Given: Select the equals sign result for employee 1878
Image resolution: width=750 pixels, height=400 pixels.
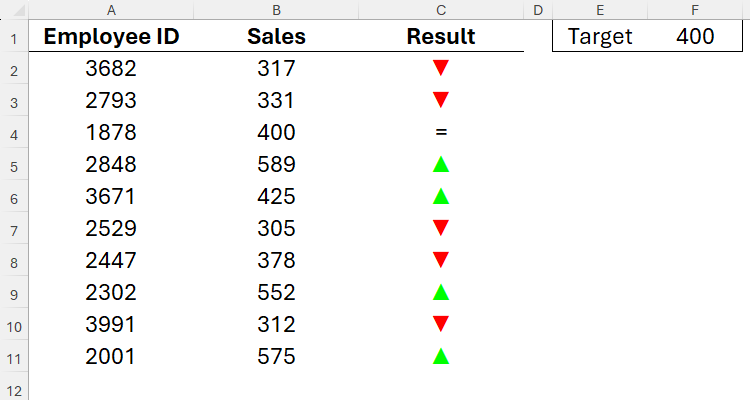Looking at the screenshot, I should click(441, 132).
